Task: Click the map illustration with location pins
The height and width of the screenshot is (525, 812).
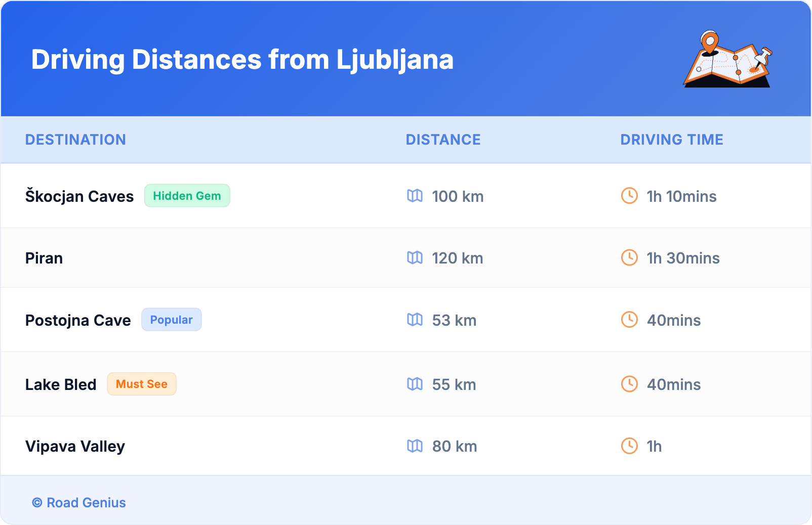Action: coord(728,60)
